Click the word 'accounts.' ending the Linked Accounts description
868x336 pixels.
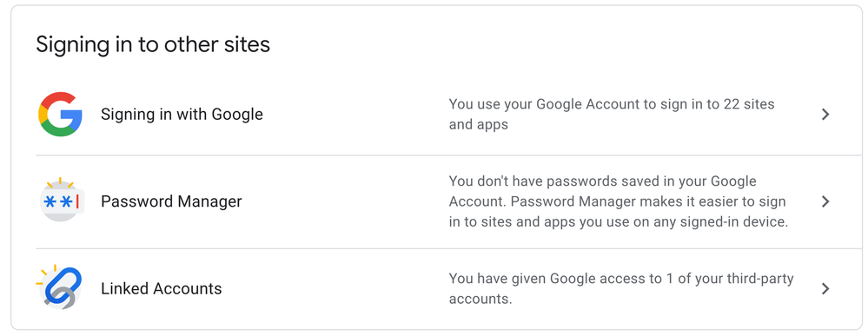pos(480,299)
